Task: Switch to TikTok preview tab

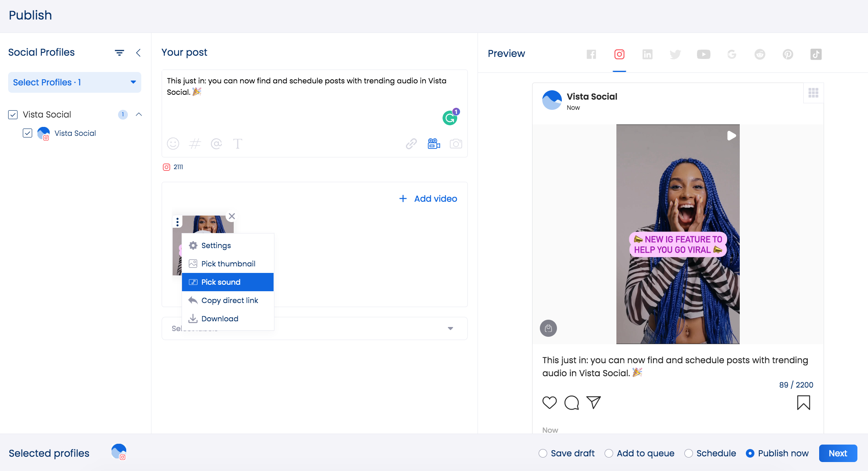Action: tap(816, 54)
